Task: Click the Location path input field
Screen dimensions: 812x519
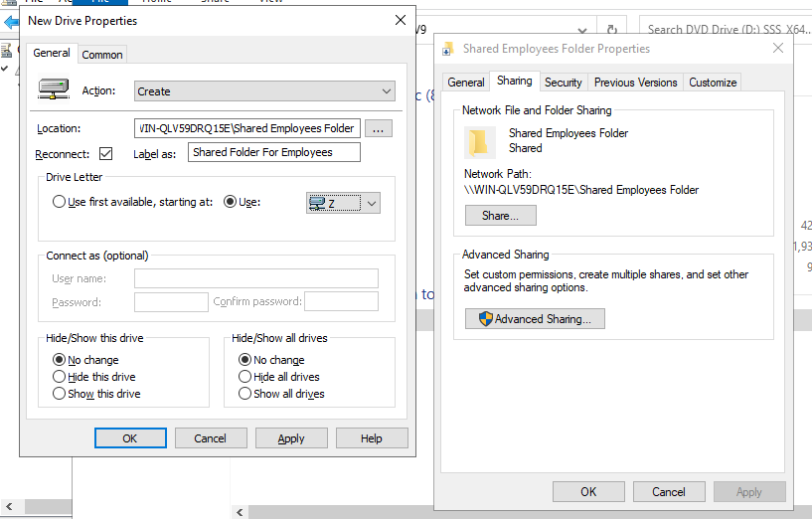Action: [x=246, y=128]
